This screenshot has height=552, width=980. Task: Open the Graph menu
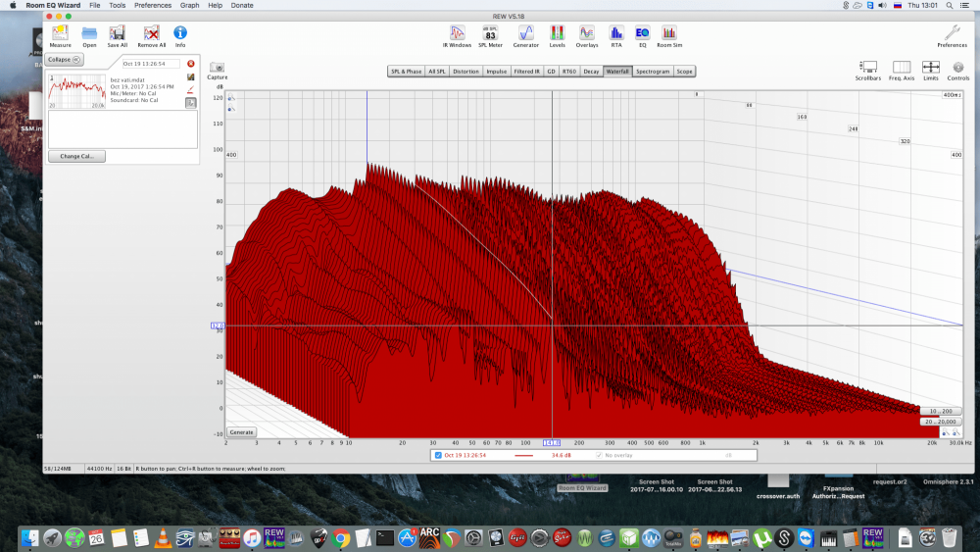click(189, 5)
